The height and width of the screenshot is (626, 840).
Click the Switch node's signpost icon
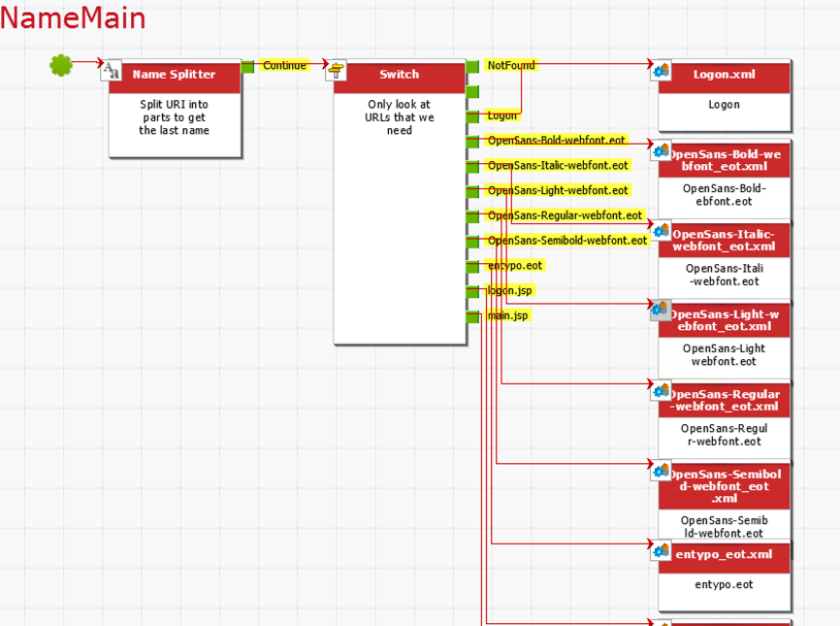(x=337, y=70)
